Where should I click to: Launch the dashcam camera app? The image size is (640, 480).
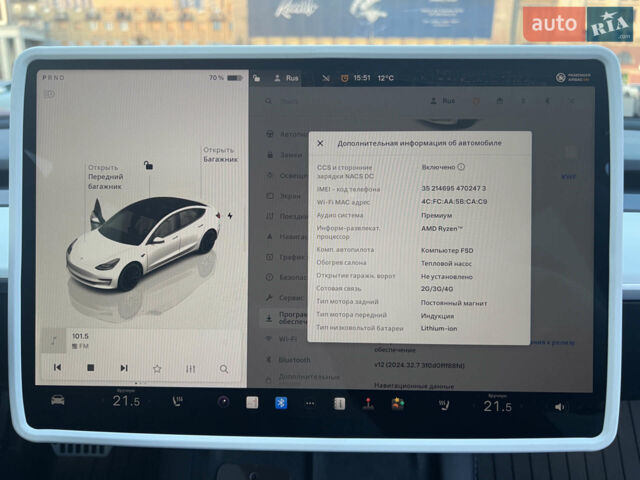click(223, 402)
